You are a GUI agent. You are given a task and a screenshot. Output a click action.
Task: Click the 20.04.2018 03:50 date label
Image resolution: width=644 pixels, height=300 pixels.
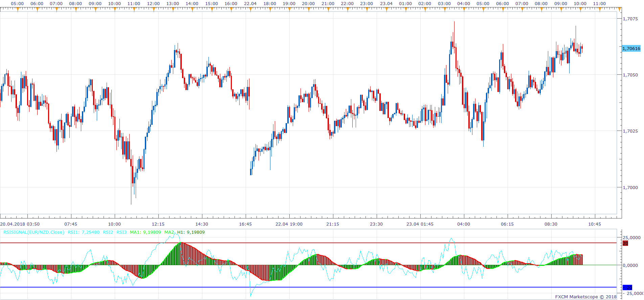tap(20, 224)
